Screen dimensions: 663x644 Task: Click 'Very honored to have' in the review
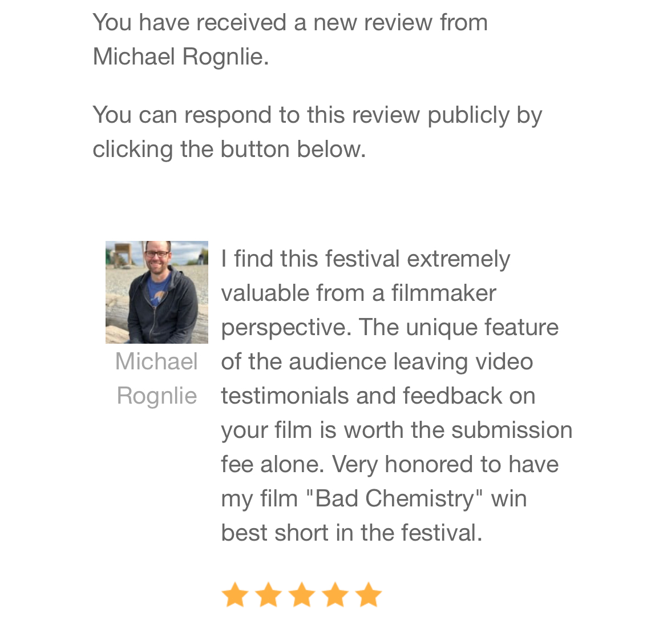pos(445,465)
